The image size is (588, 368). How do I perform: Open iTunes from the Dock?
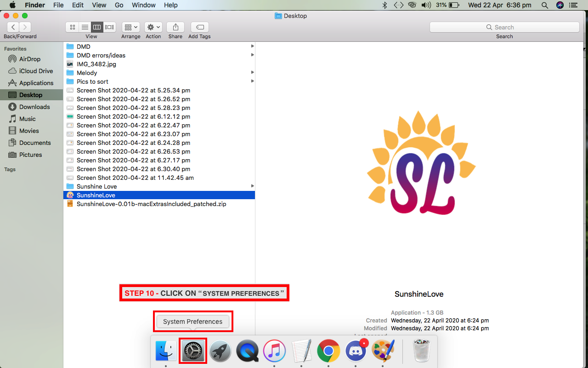pyautogui.click(x=274, y=352)
